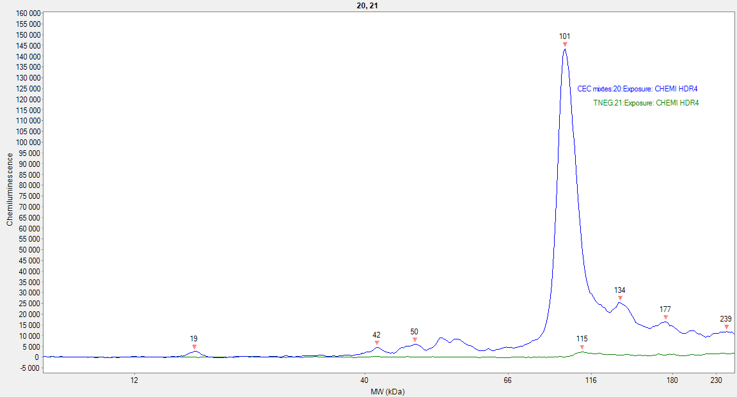Select the blue CEC legend entry
737x397 pixels.
pos(637,89)
